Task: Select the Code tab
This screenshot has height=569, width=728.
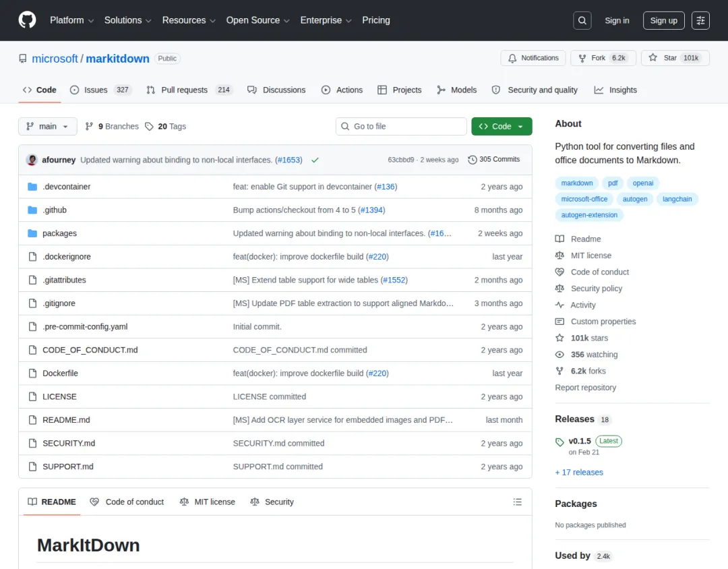Action: point(40,90)
